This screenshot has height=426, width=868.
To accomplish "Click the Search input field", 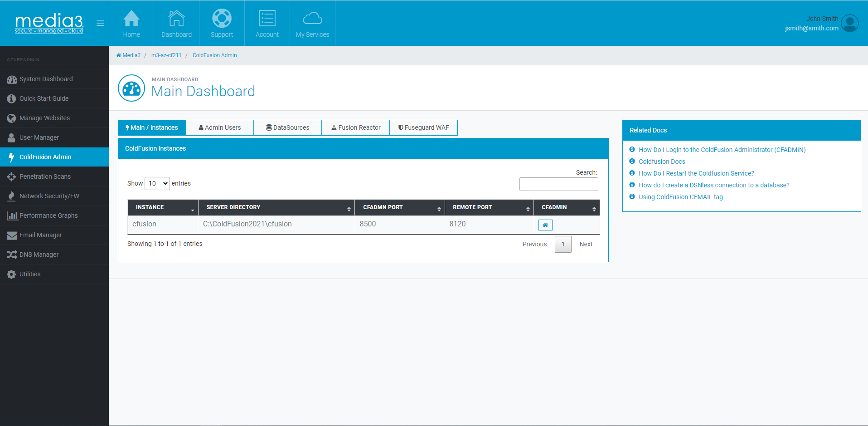I will [558, 184].
